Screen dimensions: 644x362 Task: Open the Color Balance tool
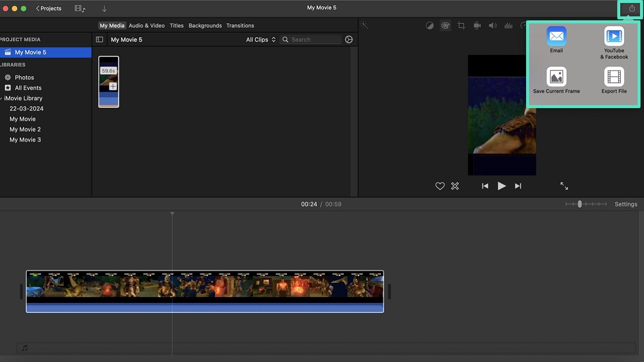[429, 25]
